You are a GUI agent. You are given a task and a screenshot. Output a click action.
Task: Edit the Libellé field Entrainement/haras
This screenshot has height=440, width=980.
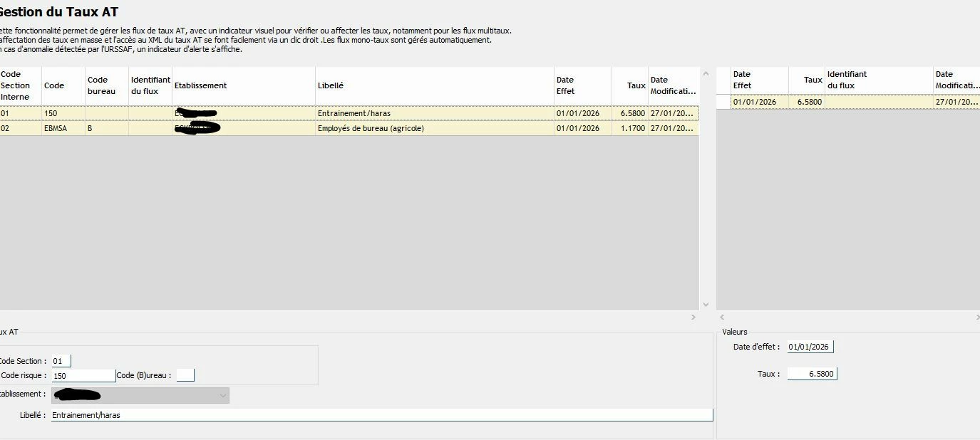(x=382, y=414)
